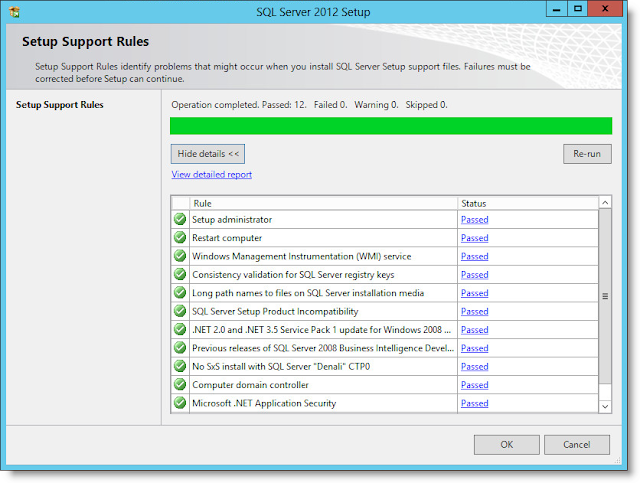Click check icon for Microsoft .NET Application Security
This screenshot has height=483, width=640.
pos(180,403)
